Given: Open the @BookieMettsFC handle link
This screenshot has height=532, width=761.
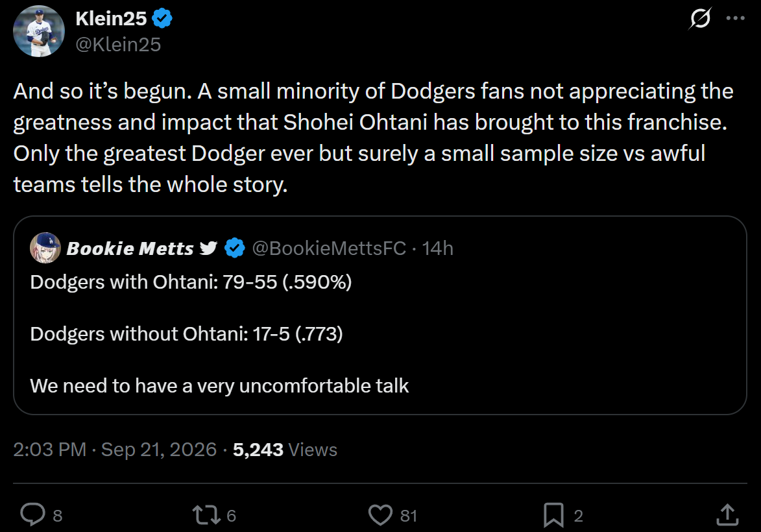Looking at the screenshot, I should [x=329, y=248].
